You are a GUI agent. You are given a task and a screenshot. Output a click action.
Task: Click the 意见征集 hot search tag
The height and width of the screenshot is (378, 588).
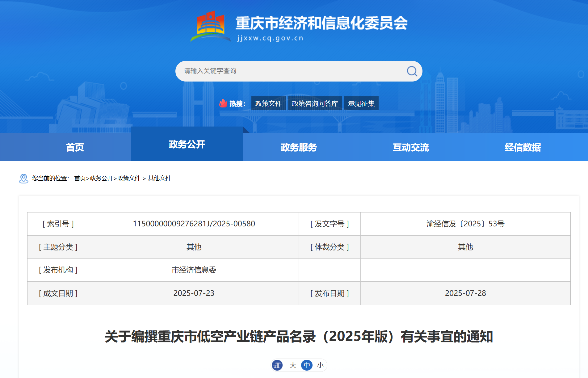click(361, 103)
